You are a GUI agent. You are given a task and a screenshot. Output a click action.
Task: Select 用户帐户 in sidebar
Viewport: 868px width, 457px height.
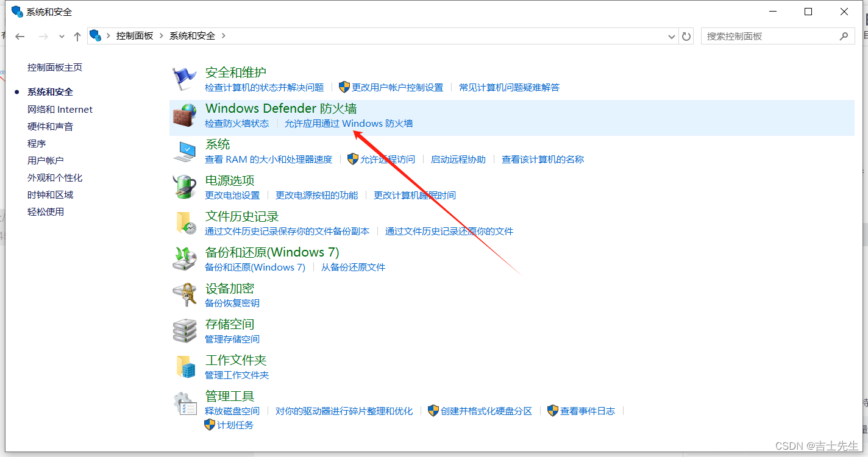coord(46,160)
